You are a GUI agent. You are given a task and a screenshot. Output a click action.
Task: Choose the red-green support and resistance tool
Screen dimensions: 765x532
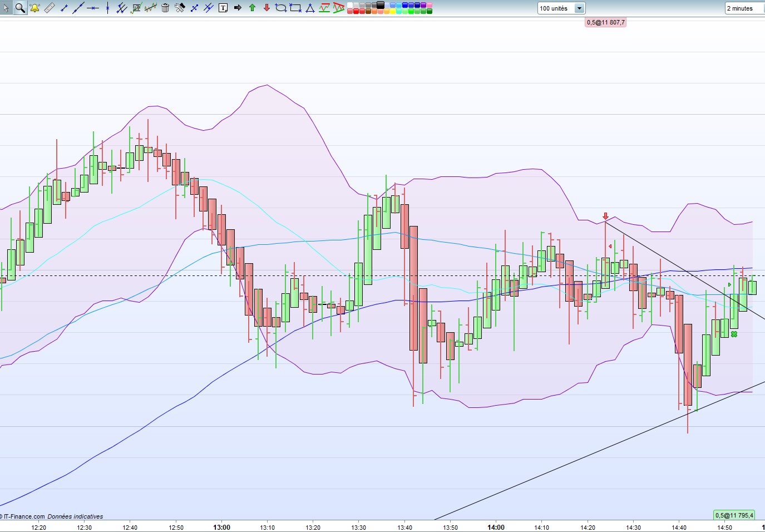[324, 8]
